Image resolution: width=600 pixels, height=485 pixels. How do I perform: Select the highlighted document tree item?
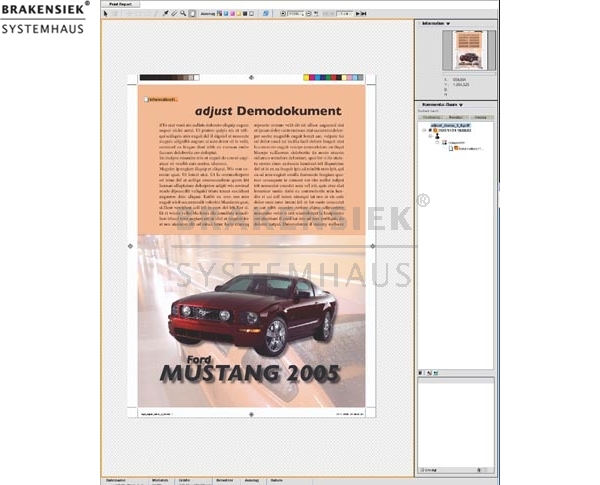[x=450, y=125]
